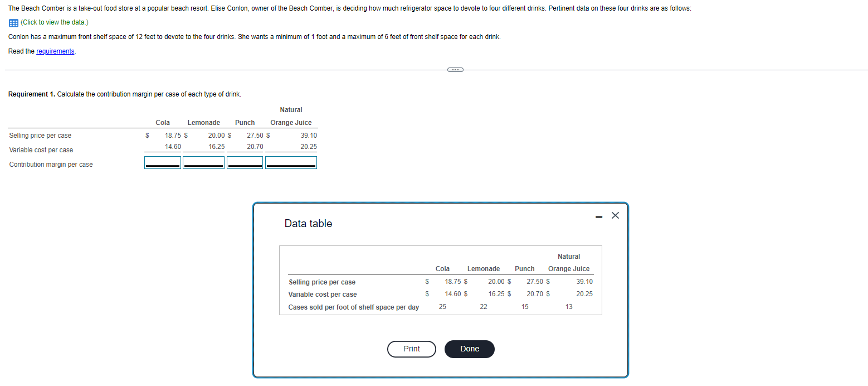Click Lemonade variable cost 16.25 in worksheet
868x386 pixels.
(x=217, y=147)
